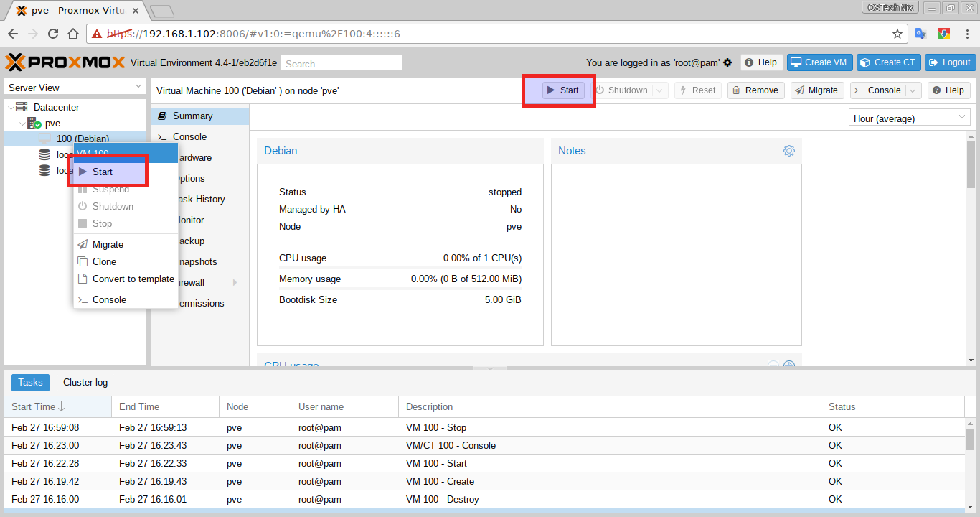Click the Description column header
980x517 pixels.
pos(610,406)
